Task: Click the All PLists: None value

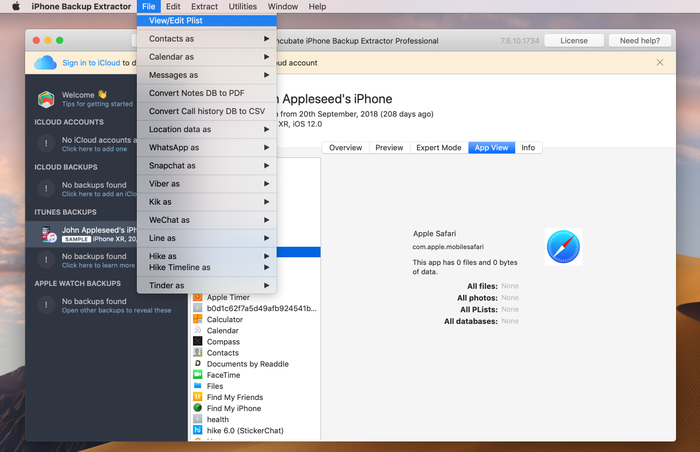Action: tap(510, 310)
